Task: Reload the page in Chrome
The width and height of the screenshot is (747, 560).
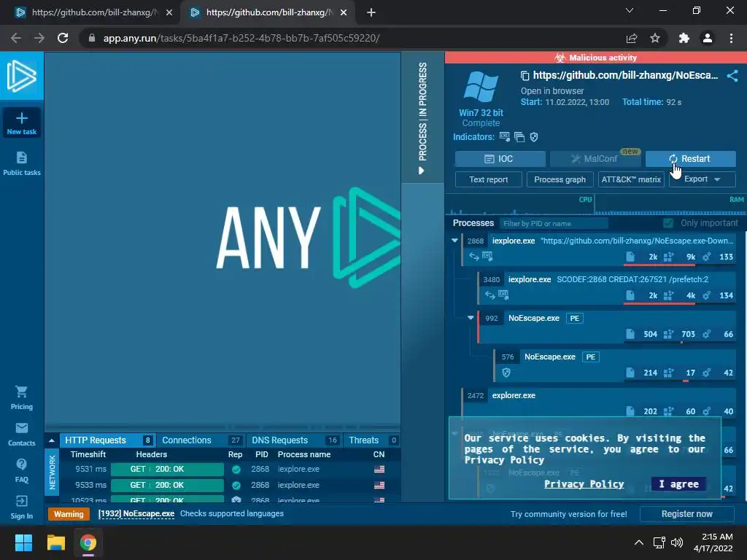Action: 63,38
